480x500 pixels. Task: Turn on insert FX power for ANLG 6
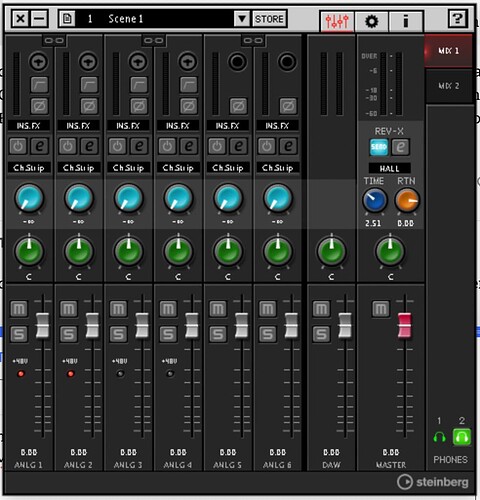tap(266, 146)
